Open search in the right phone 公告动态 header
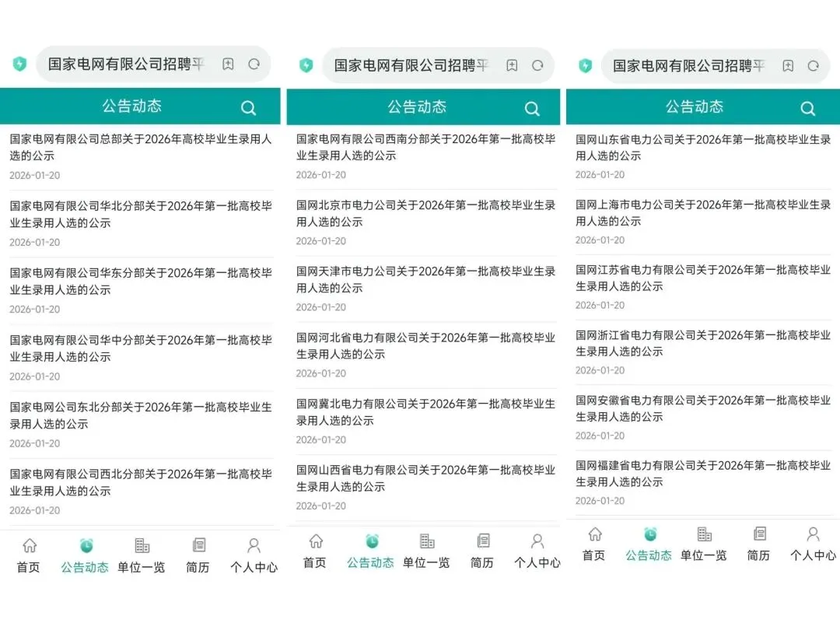 [808, 109]
